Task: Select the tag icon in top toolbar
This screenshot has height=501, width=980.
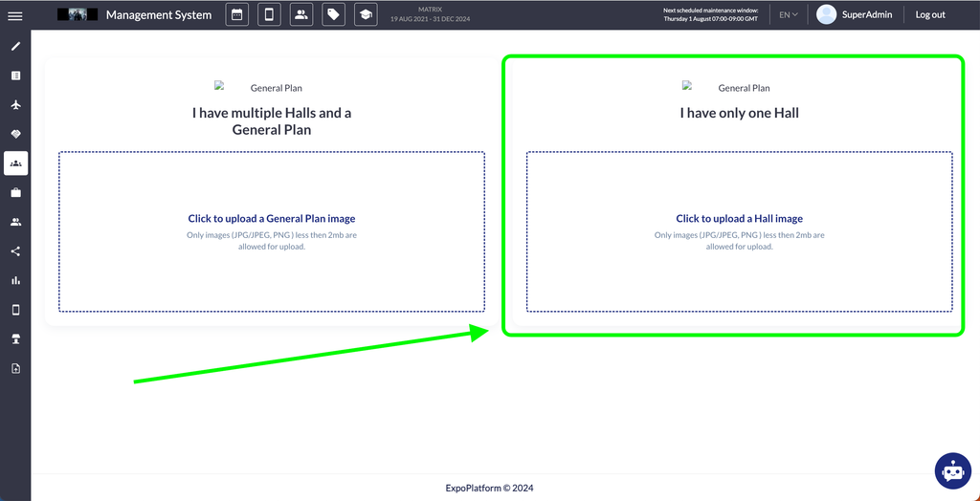Action: click(x=333, y=15)
